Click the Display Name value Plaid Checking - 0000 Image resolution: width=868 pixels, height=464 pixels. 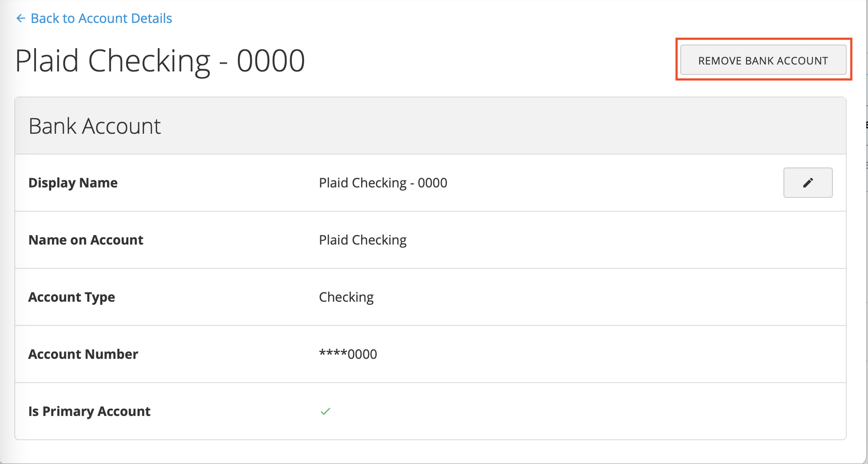[383, 183]
